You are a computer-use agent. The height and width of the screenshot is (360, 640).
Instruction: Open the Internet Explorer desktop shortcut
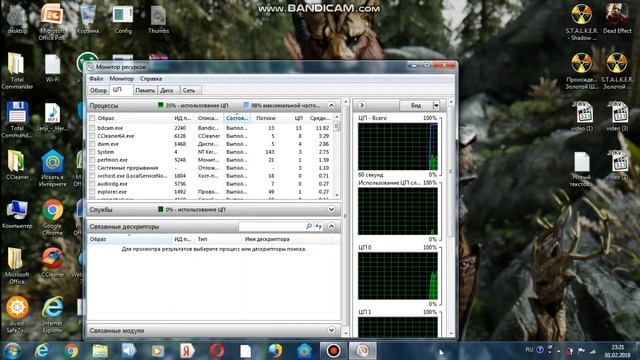click(x=52, y=314)
